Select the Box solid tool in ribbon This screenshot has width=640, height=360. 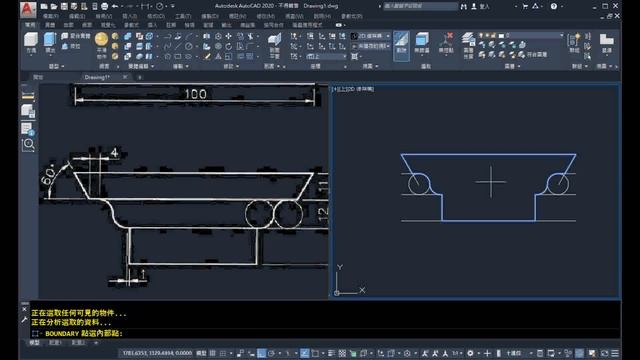(x=31, y=43)
